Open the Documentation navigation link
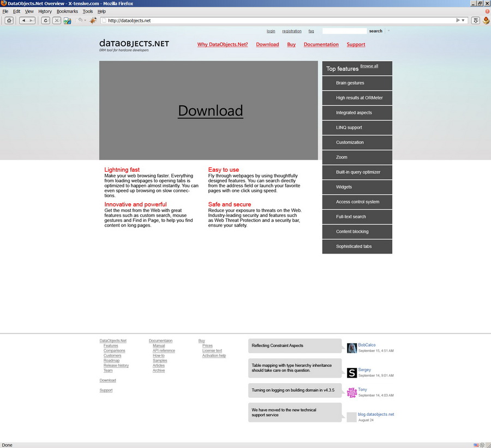 pyautogui.click(x=321, y=45)
